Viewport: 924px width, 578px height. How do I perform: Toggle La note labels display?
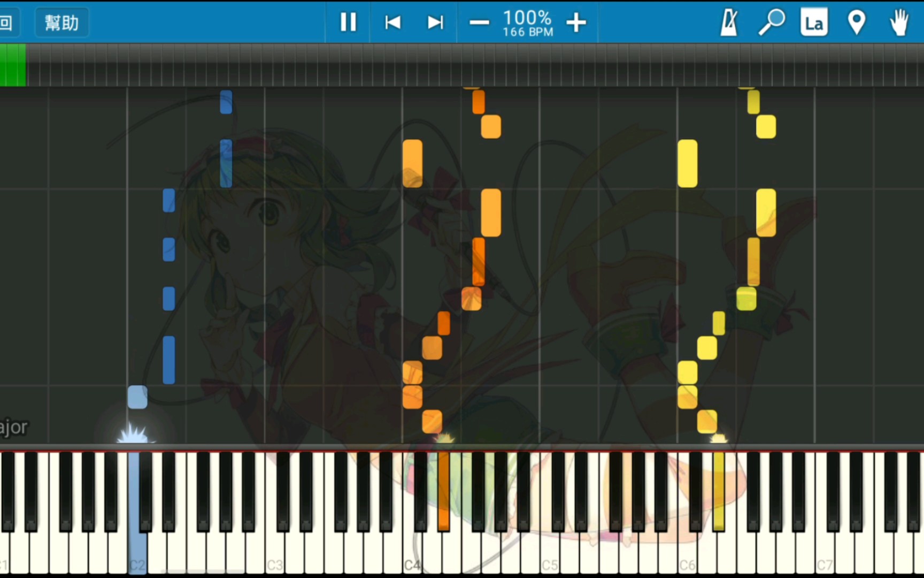pos(814,22)
